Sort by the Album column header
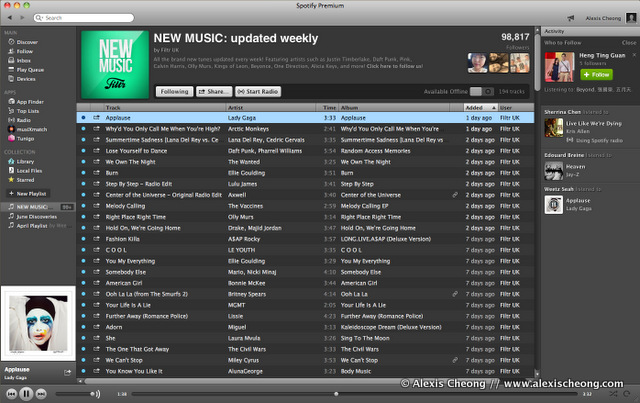Viewport: 640px width, 403px height. pos(394,107)
